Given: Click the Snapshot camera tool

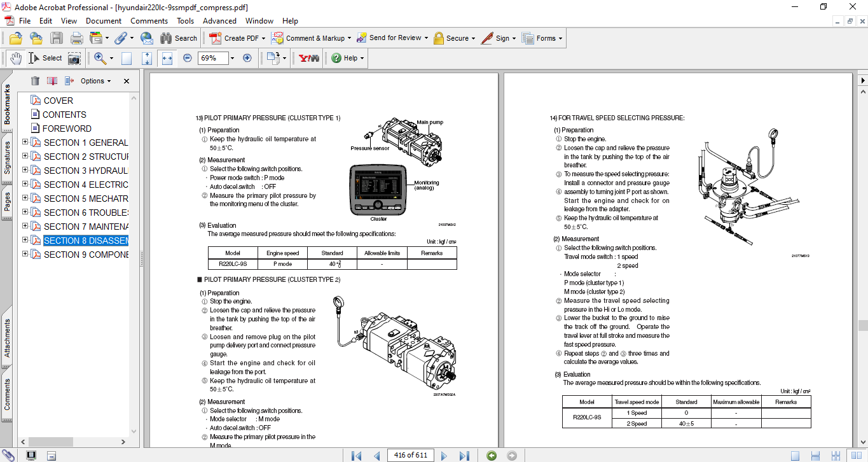Looking at the screenshot, I should click(x=74, y=59).
